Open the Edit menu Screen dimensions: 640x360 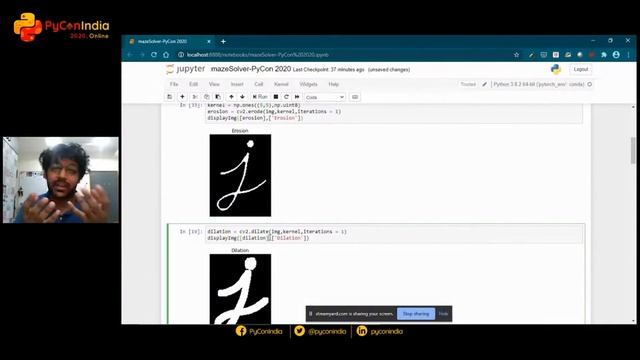(x=193, y=84)
